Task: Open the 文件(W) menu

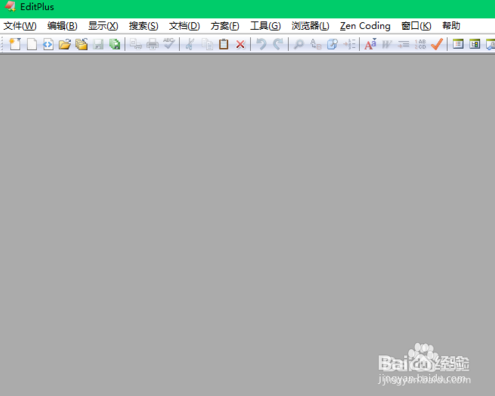Action: tap(20, 26)
